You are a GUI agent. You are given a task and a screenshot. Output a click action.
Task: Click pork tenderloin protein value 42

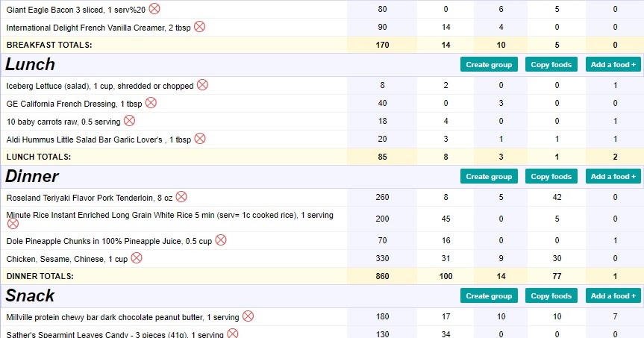pos(557,197)
